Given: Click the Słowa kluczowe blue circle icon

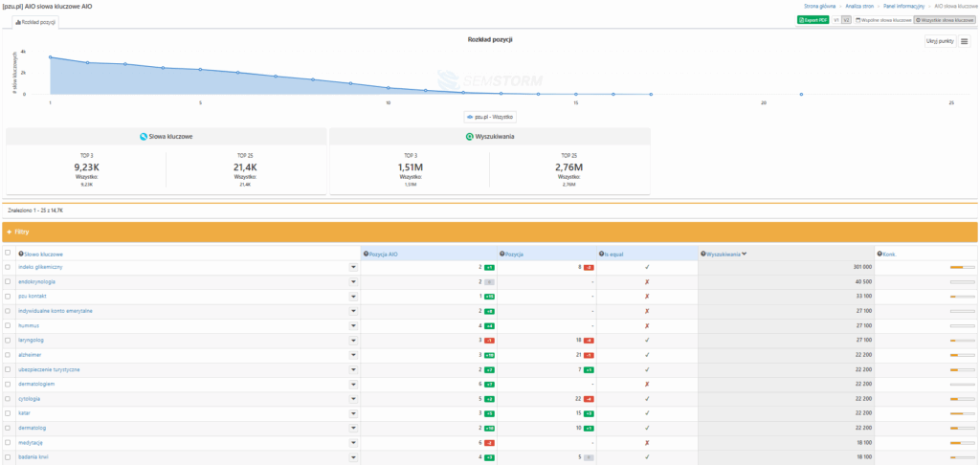Looking at the screenshot, I should (x=144, y=136).
